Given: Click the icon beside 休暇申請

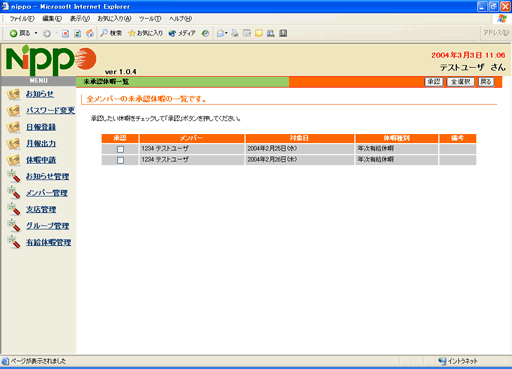Looking at the screenshot, I should tap(13, 160).
